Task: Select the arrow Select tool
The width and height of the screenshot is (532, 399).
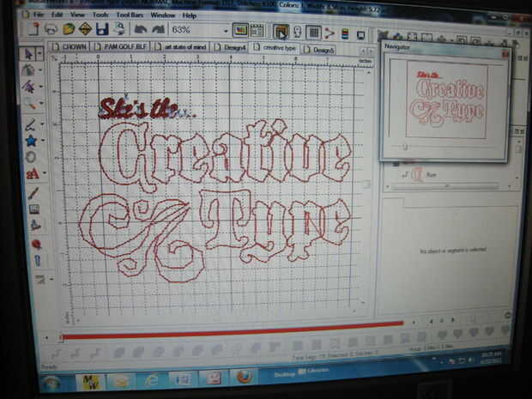Action: pyautogui.click(x=28, y=54)
